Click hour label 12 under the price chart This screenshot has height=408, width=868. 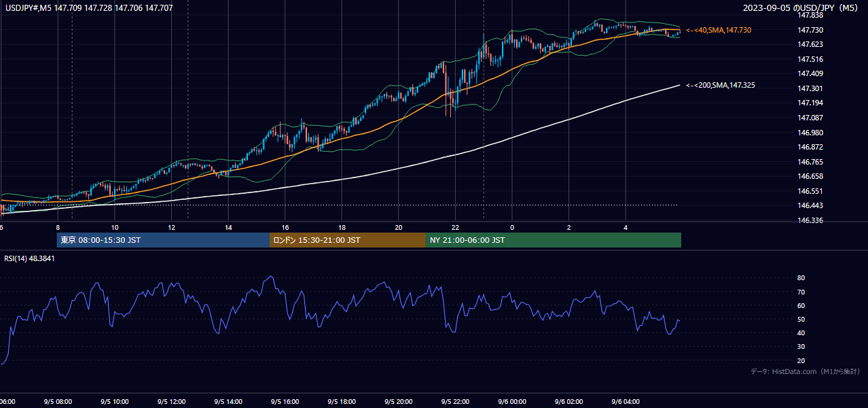[x=171, y=227]
